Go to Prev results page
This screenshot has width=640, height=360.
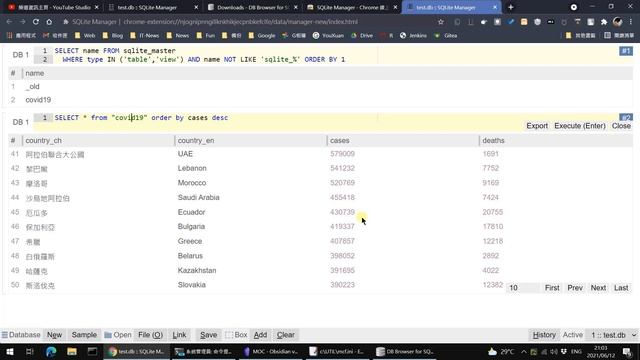point(575,288)
